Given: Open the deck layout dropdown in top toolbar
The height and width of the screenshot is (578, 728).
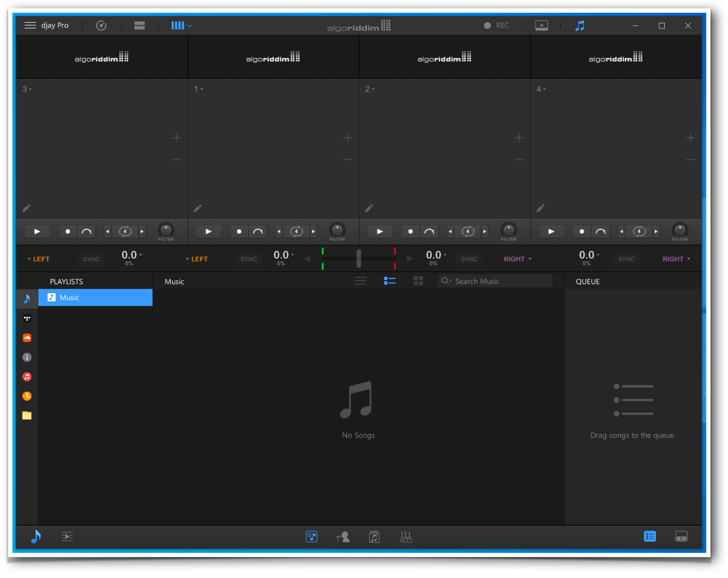Looking at the screenshot, I should (x=181, y=25).
